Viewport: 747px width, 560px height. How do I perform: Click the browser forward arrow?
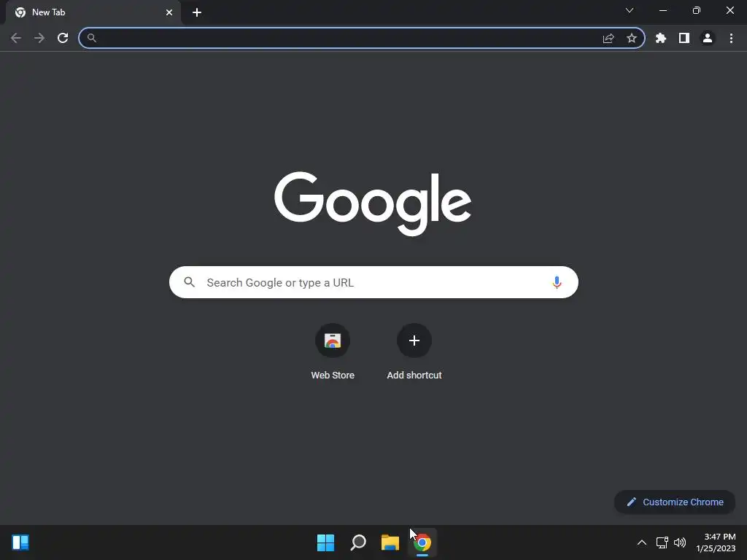click(x=39, y=38)
